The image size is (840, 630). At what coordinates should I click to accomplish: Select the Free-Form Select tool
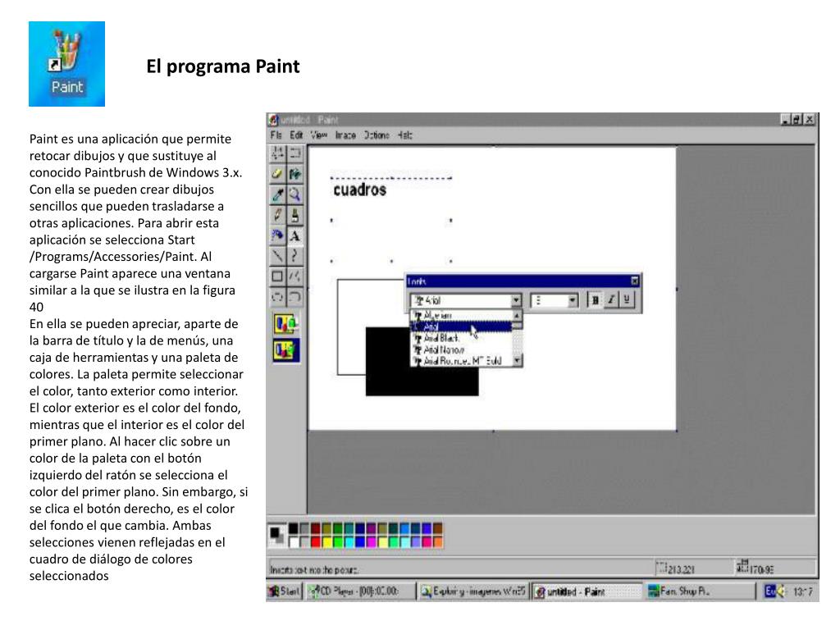click(x=277, y=153)
